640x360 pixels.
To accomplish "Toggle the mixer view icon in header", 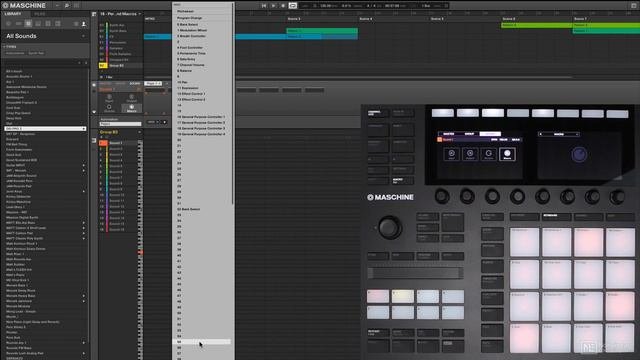I will [x=76, y=6].
